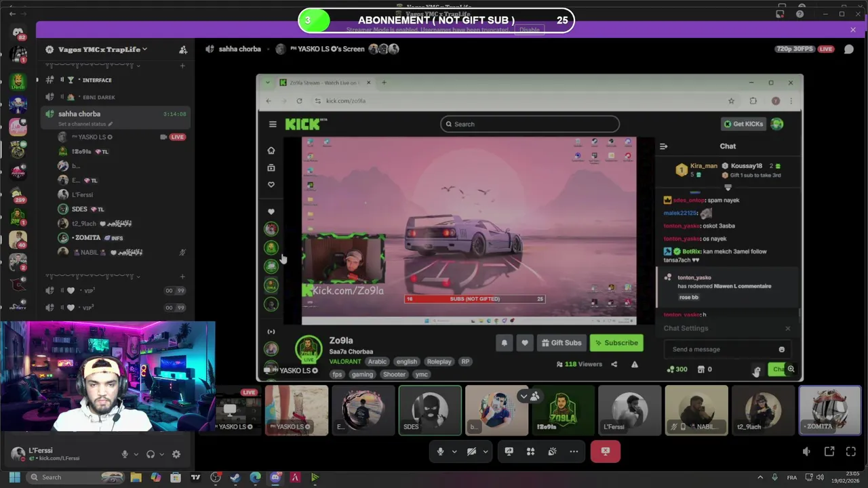
Task: Toggle user microphone in bottom-left user panel
Action: tap(125, 454)
